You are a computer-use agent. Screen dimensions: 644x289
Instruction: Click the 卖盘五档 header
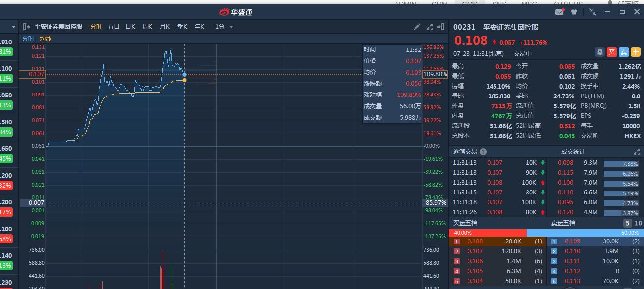pyautogui.click(x=563, y=223)
